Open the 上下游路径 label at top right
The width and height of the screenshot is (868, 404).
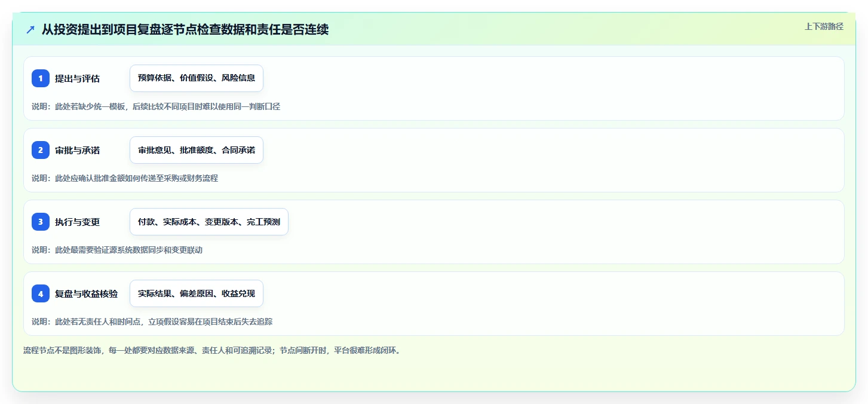pyautogui.click(x=824, y=26)
